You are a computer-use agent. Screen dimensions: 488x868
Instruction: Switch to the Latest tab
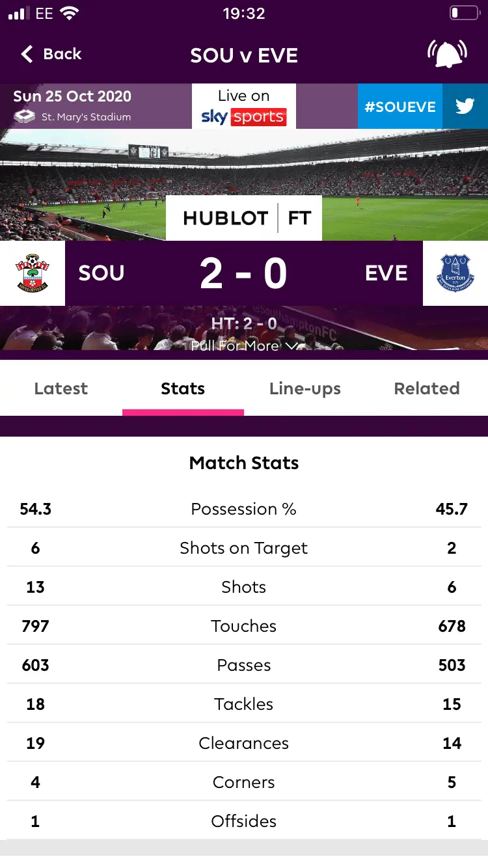(61, 388)
